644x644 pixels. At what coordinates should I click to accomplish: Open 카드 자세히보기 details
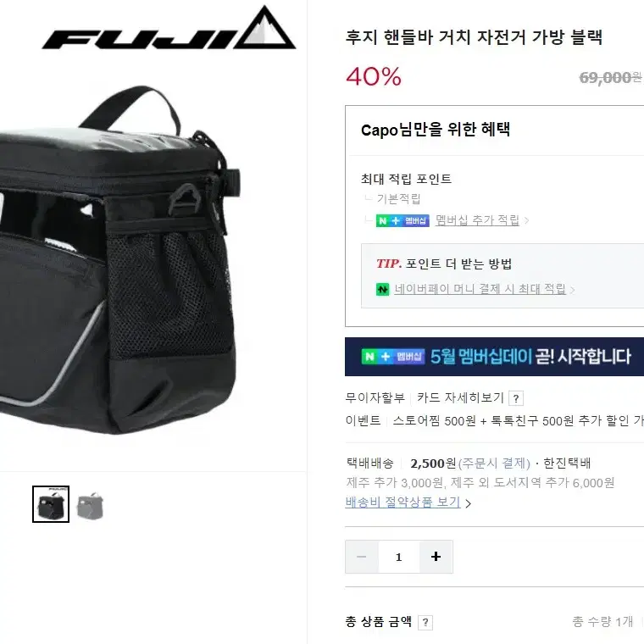[460, 397]
